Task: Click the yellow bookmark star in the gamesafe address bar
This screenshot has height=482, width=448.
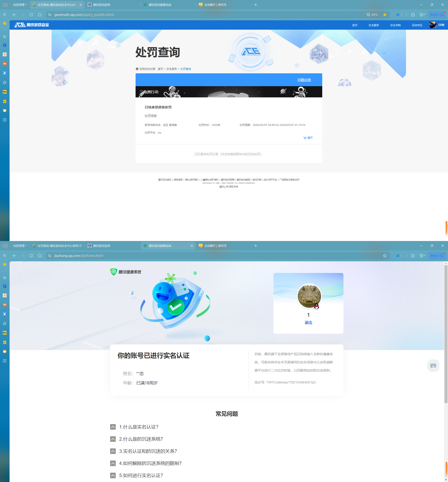Action: coord(385,15)
